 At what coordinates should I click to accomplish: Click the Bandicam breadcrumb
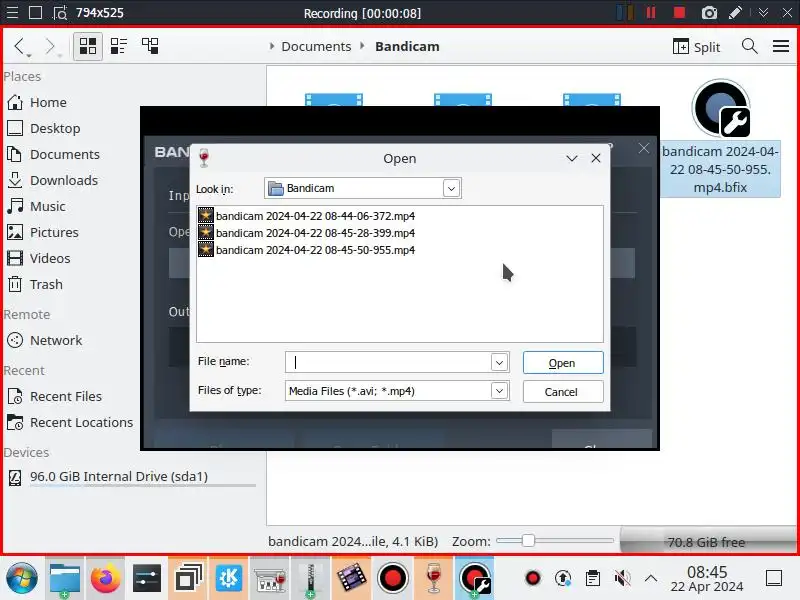(x=407, y=46)
